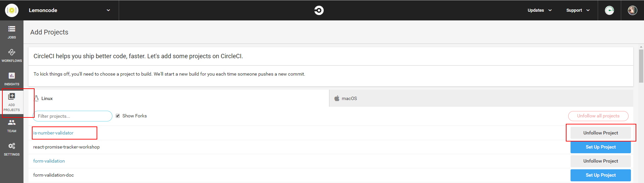Switch to the Linux tab
Image resolution: width=644 pixels, height=183 pixels.
pos(179,98)
